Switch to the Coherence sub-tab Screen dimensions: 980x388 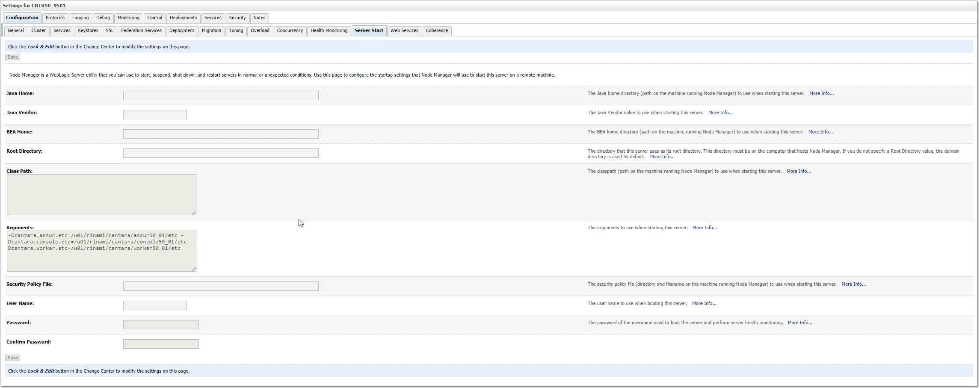[437, 31]
